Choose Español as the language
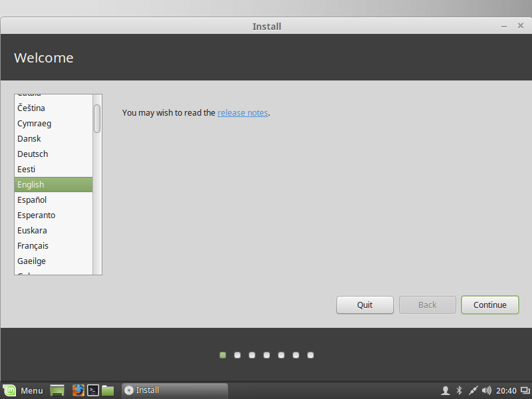This screenshot has height=399, width=532. tap(53, 199)
